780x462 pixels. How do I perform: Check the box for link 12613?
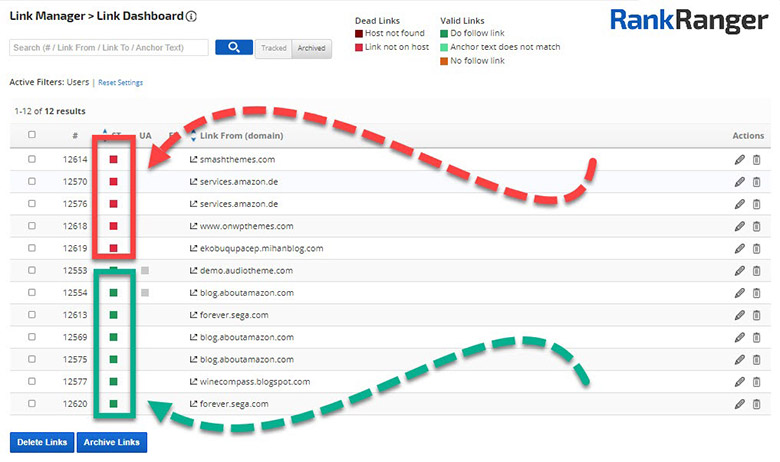click(x=32, y=314)
